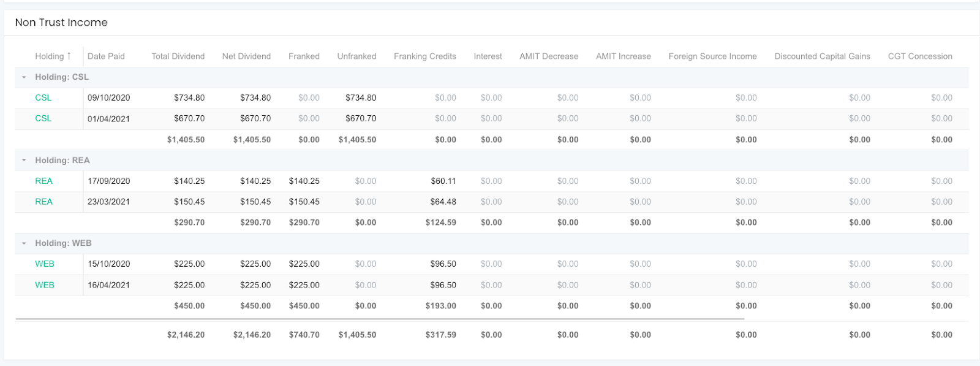
Task: Collapse the Holding: WEB group
Action: click(x=24, y=243)
